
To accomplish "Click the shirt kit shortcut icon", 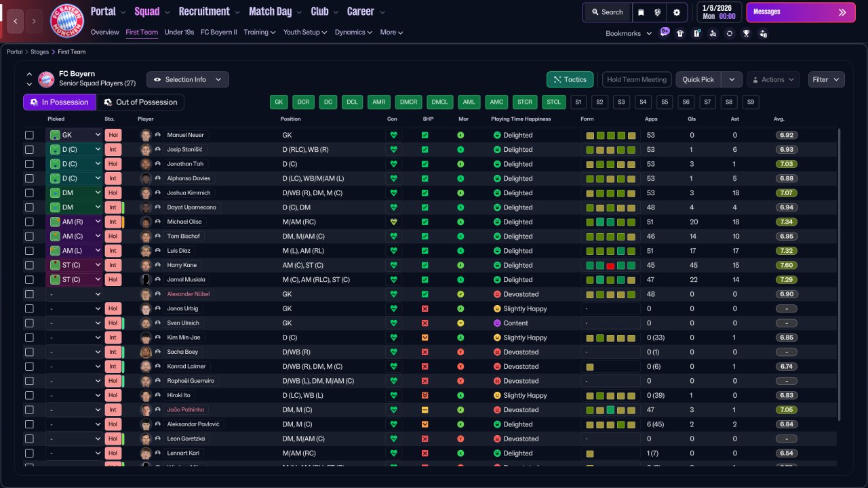I will (x=680, y=33).
